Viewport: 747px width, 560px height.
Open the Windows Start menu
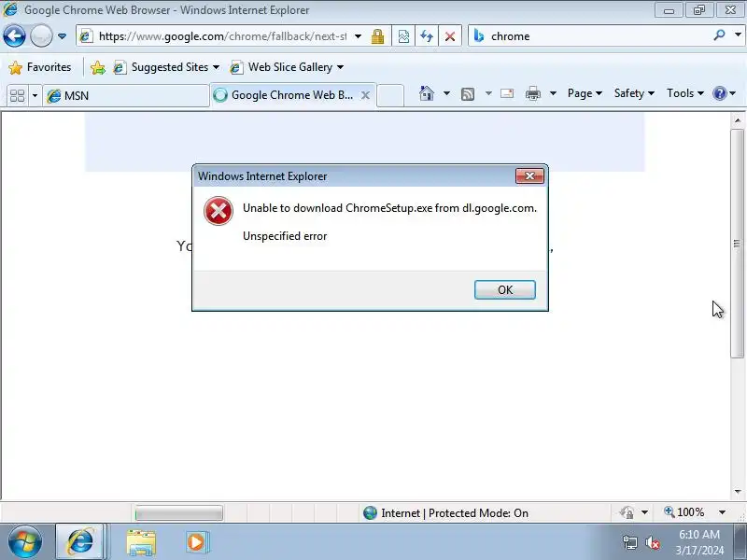(x=25, y=542)
